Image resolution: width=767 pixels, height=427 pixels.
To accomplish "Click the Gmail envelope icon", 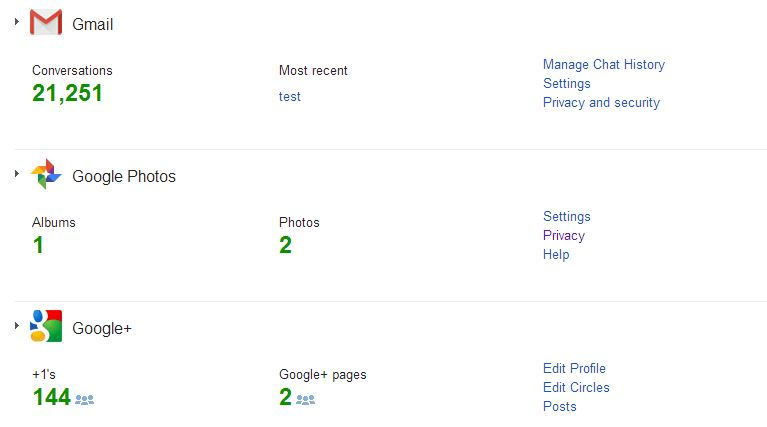I will [46, 22].
